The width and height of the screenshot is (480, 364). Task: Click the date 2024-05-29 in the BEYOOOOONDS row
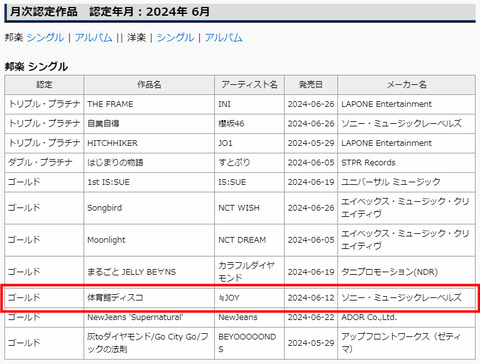pyautogui.click(x=311, y=343)
